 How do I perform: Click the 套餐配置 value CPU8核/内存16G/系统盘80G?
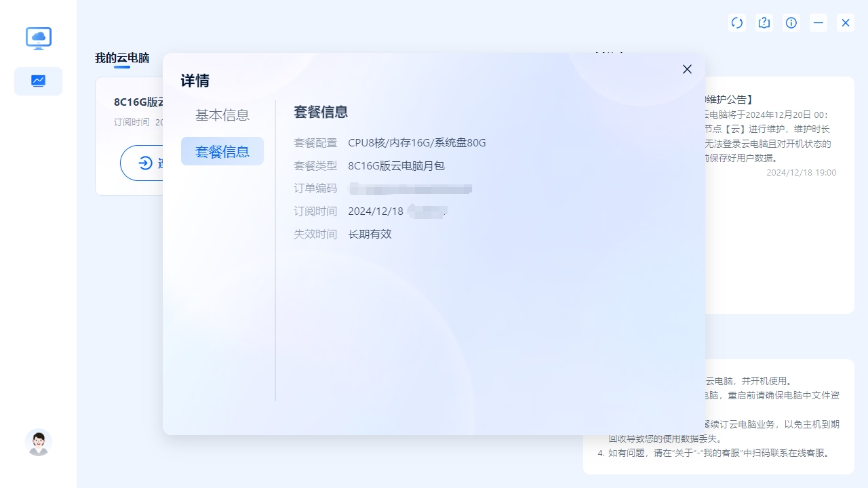(416, 142)
